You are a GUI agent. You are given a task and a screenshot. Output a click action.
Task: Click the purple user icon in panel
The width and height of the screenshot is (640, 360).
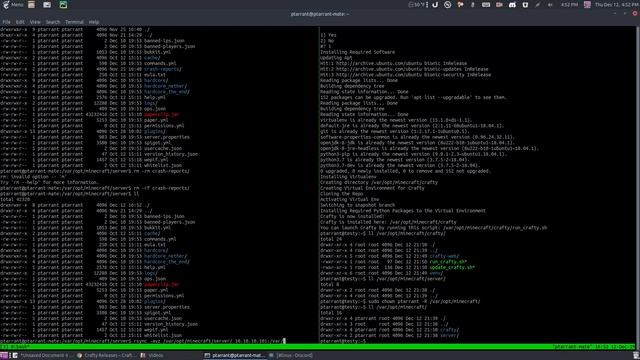(x=587, y=5)
